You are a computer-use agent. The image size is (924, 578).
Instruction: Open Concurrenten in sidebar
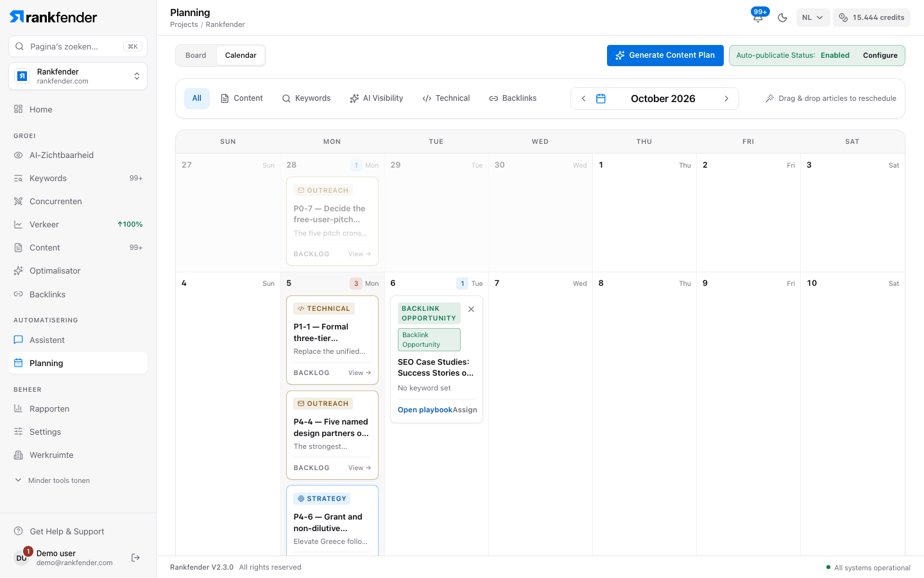click(78, 201)
